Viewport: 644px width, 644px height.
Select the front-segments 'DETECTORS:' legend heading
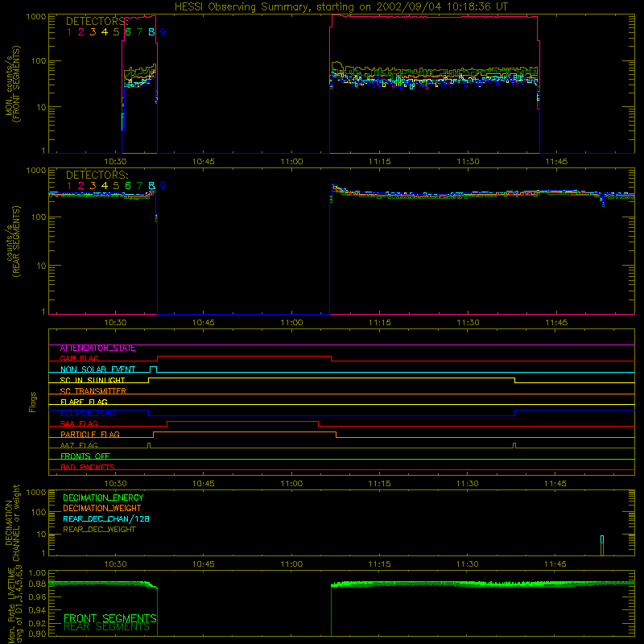97,22
